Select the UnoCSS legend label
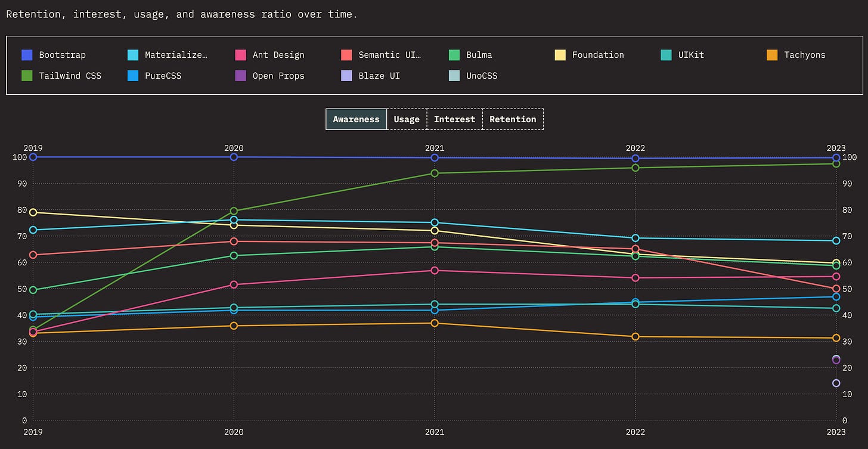This screenshot has height=449, width=868. [481, 76]
